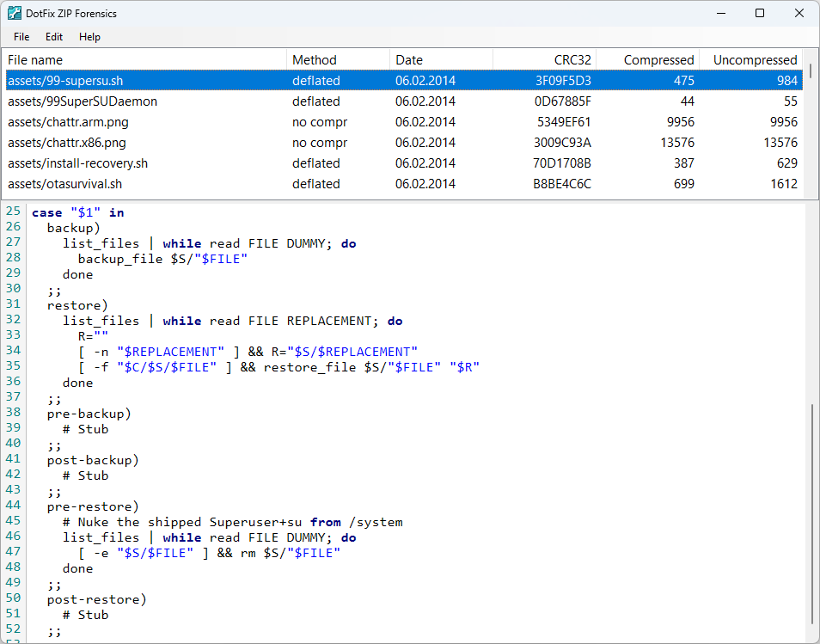Click 'backup_file $S/"$FILE"' code line

pyautogui.click(x=162, y=259)
